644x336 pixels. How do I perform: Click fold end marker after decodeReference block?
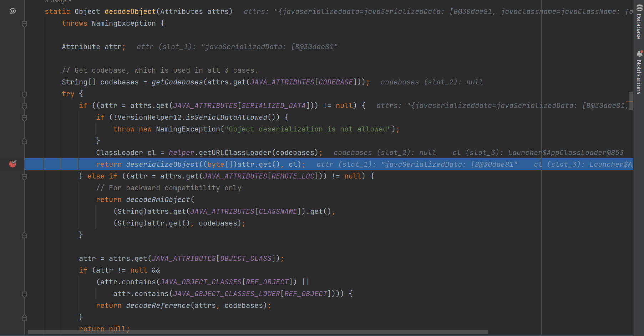click(x=24, y=317)
